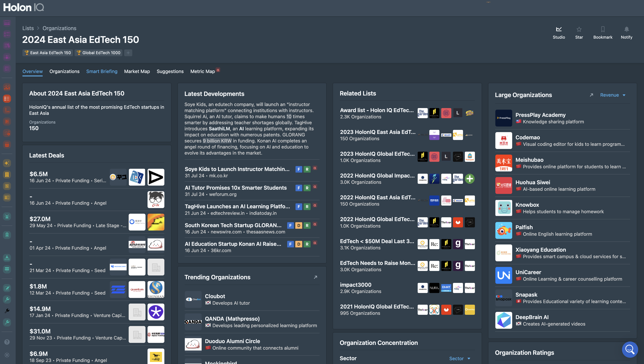This screenshot has width=644, height=364.
Task: Open the ID card people icon in sidebar
Action: 7,197
